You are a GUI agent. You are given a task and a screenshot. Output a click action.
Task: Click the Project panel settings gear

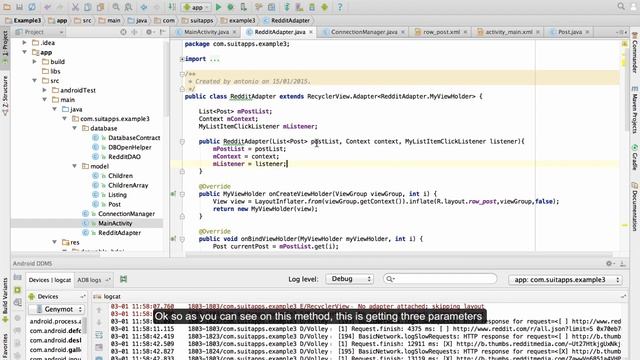pyautogui.click(x=149, y=32)
